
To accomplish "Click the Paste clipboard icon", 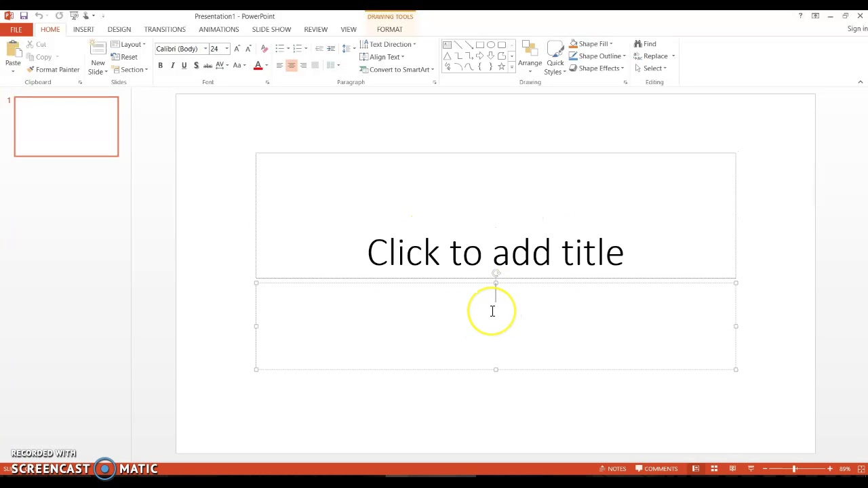I will click(x=13, y=49).
